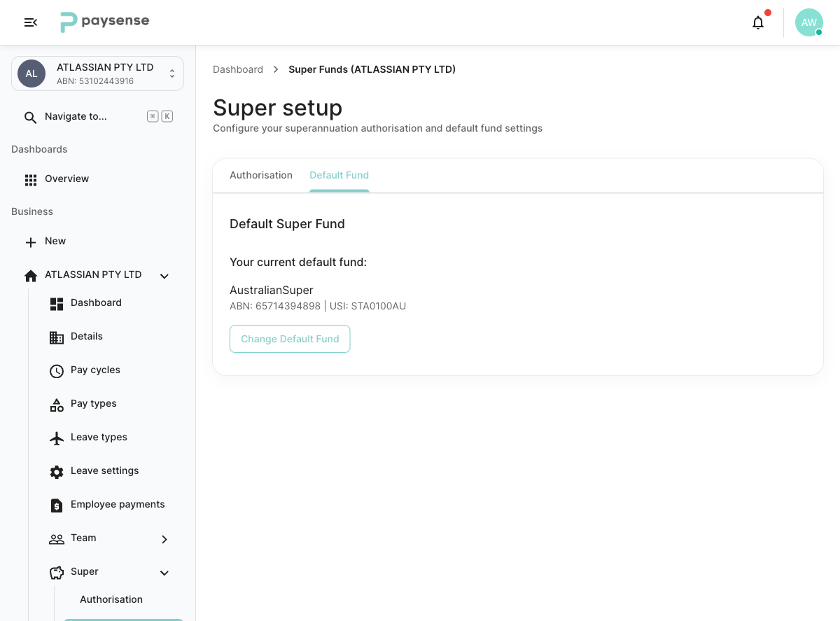Switch to the Authorisation tab

pyautogui.click(x=261, y=175)
